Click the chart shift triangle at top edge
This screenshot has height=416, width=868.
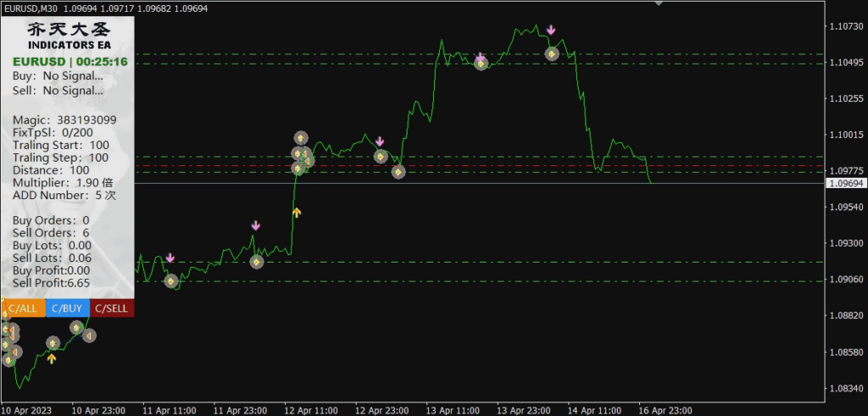click(659, 3)
